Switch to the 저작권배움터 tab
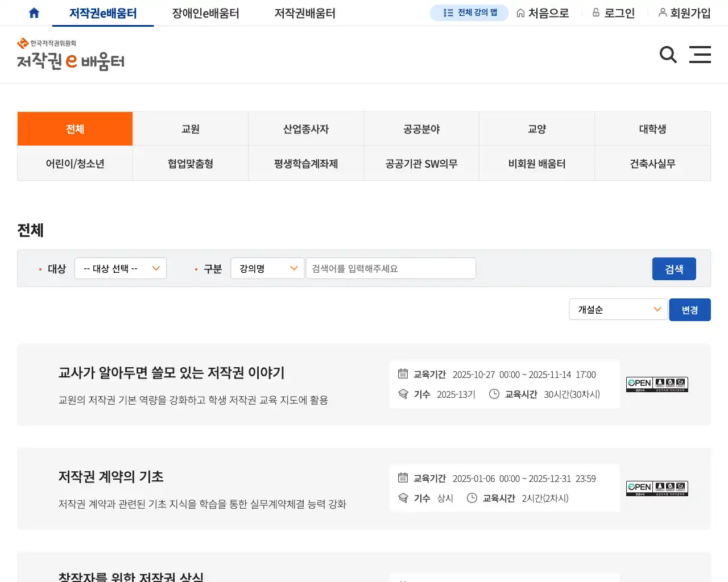 [304, 12]
